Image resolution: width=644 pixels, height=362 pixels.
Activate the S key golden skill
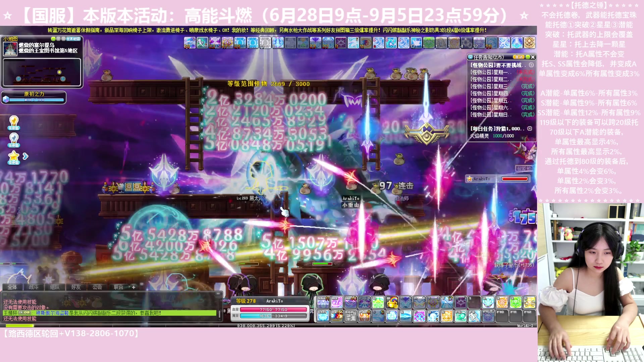(x=447, y=316)
